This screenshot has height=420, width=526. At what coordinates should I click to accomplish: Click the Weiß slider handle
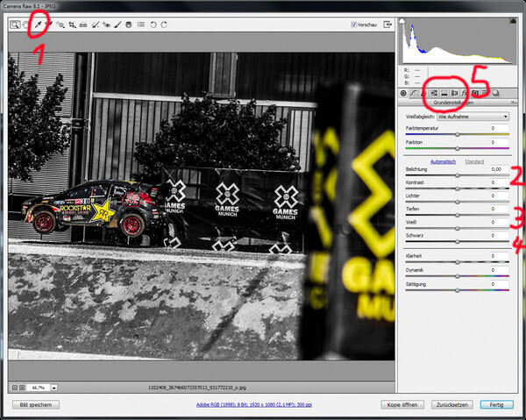458,229
